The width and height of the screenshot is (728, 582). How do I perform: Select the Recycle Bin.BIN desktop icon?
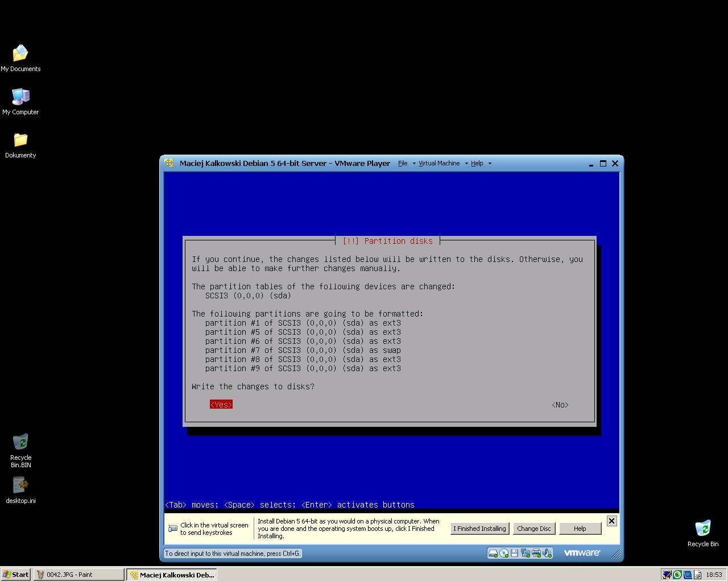(x=20, y=451)
